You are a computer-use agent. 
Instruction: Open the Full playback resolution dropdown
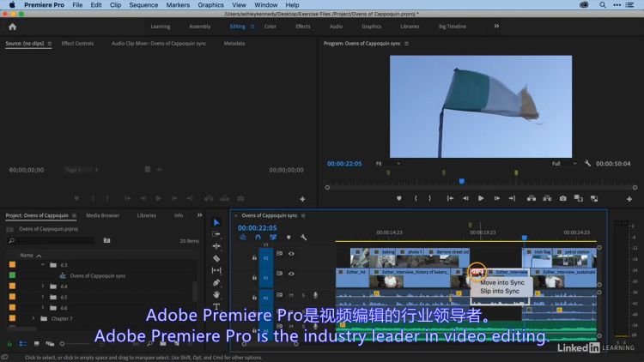coord(564,163)
